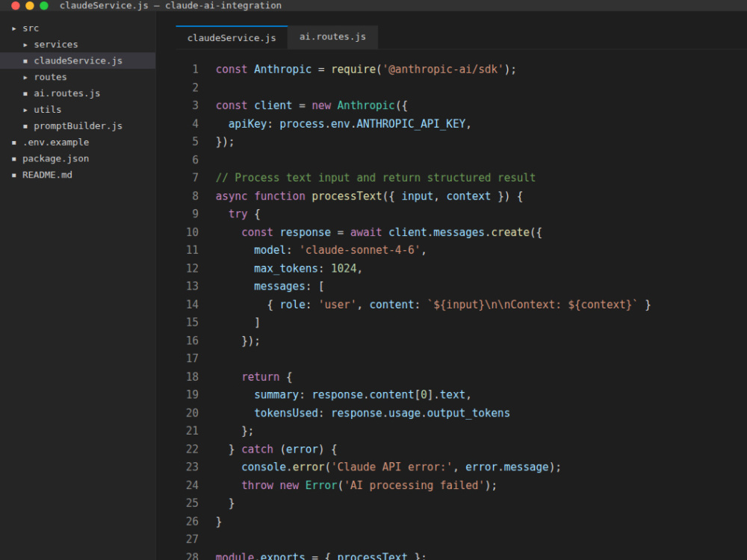
Task: Click the processText function name on line 8
Action: tap(347, 196)
